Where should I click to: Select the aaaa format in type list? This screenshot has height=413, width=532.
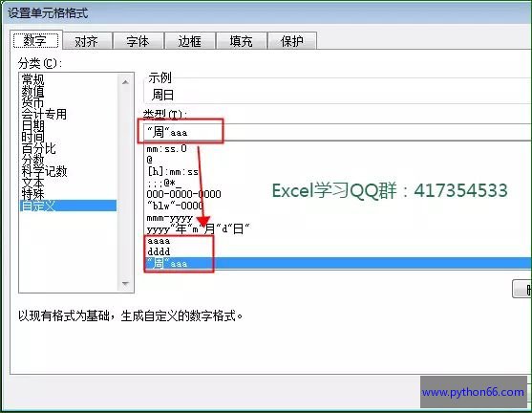[159, 241]
